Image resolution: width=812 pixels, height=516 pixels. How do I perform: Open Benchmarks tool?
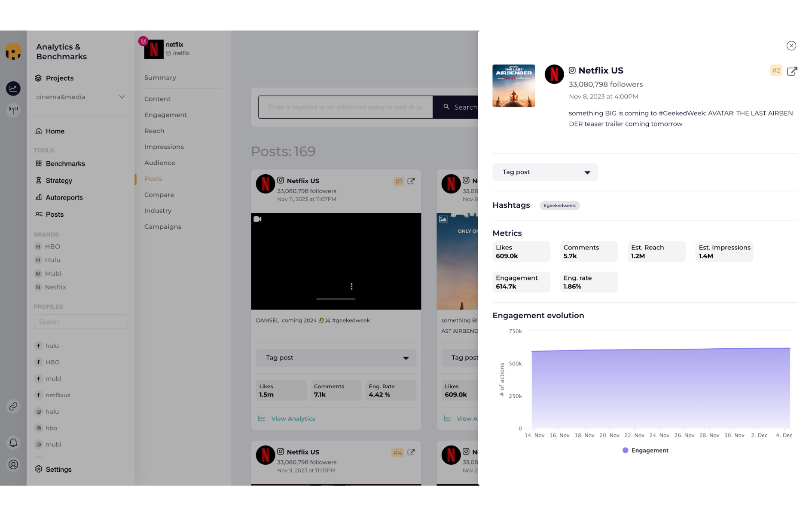pyautogui.click(x=60, y=164)
